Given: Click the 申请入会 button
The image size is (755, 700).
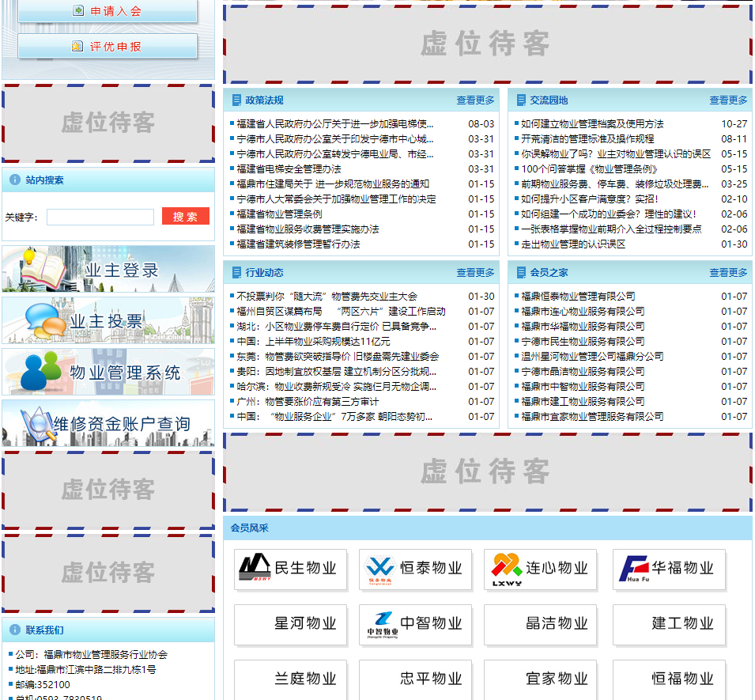Looking at the screenshot, I should (x=108, y=11).
